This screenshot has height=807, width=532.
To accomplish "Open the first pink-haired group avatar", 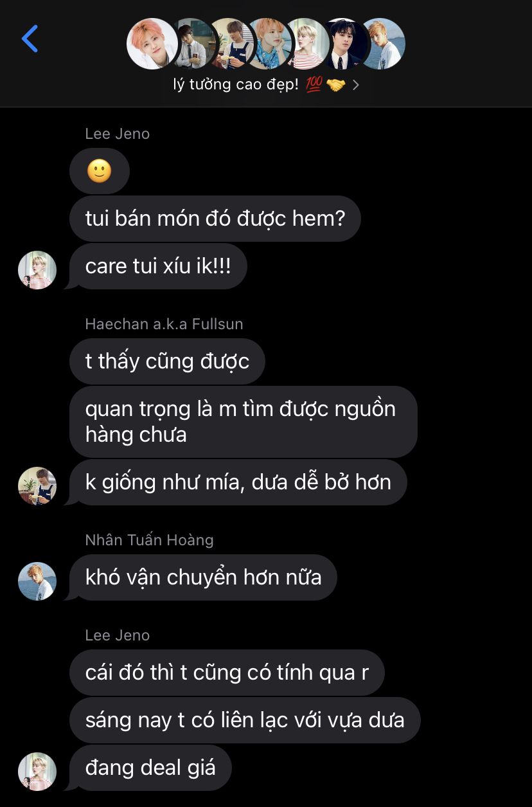I will tap(152, 44).
